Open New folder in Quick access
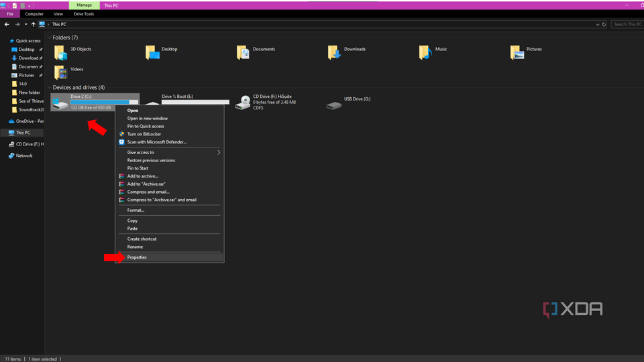Image resolution: width=644 pixels, height=362 pixels. pyautogui.click(x=26, y=93)
